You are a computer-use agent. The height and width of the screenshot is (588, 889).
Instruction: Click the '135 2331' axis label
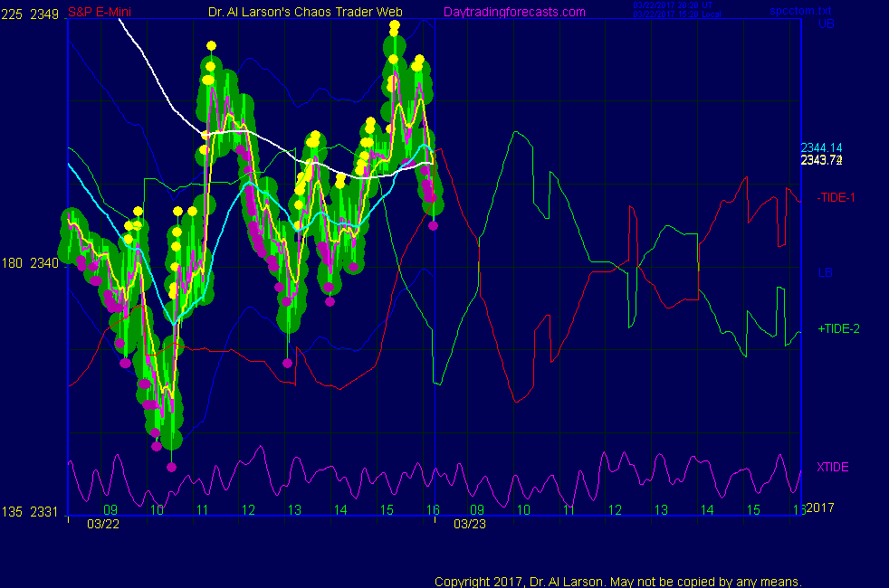click(x=30, y=512)
